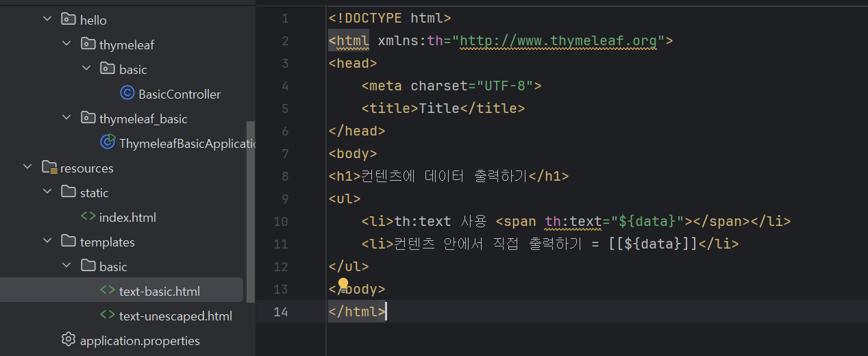Click the </html> closing tag
868x356 pixels.
click(357, 311)
